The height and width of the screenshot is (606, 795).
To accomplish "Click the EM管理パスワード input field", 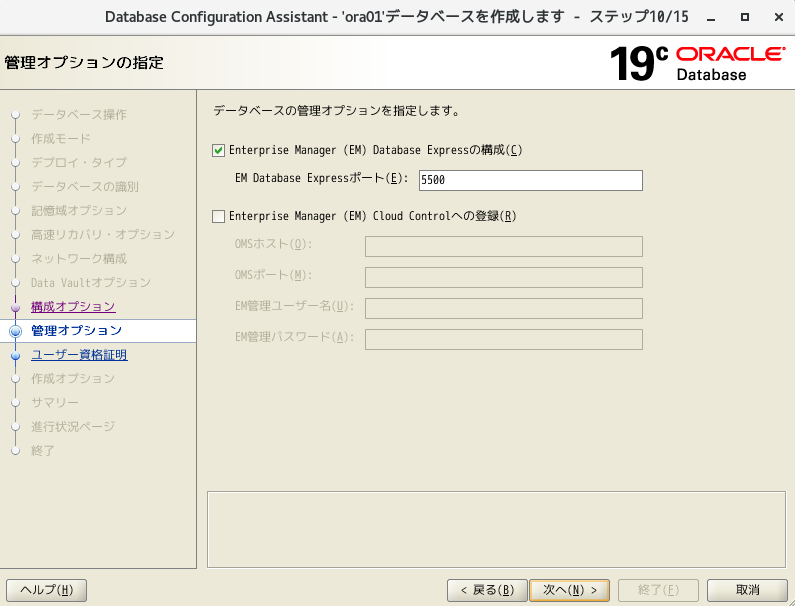I will pos(503,339).
